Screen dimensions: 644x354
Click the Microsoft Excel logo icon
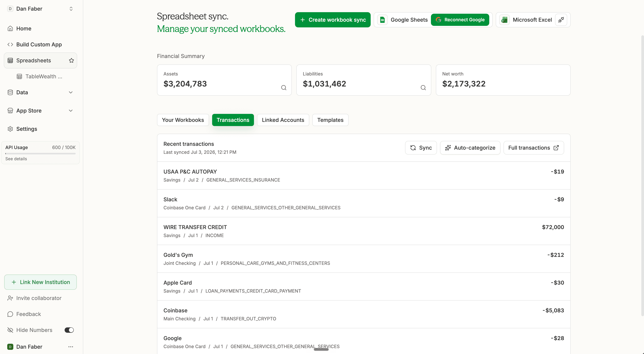click(x=504, y=20)
